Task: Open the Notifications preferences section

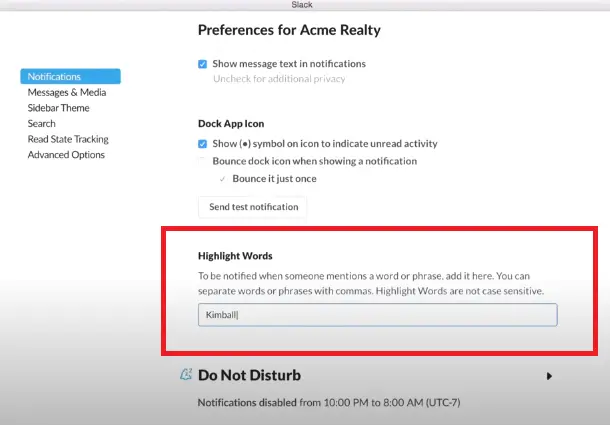Action: click(x=70, y=76)
